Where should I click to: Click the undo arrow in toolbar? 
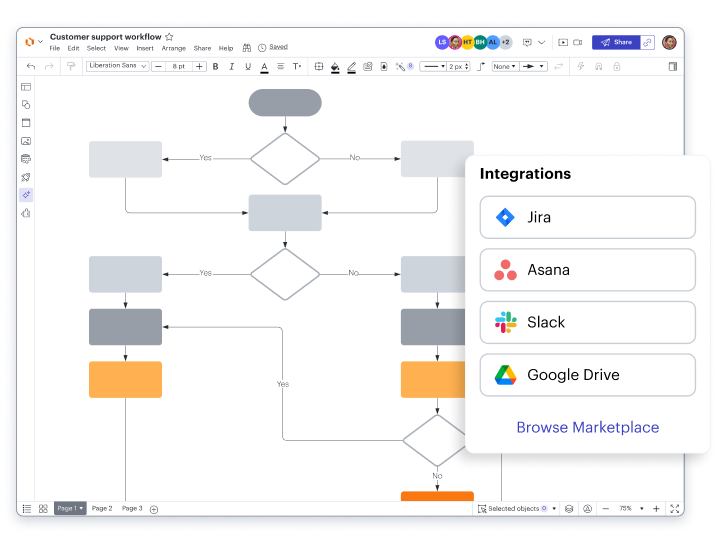[31, 67]
